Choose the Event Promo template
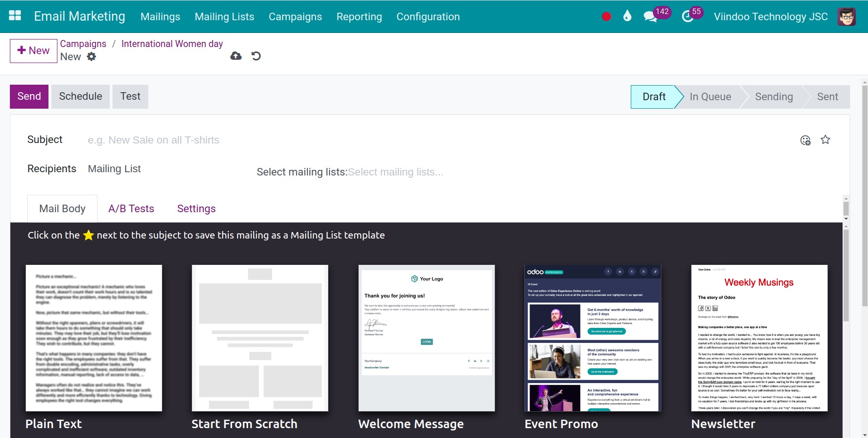Screen dimensions: 868x438 tap(593, 338)
